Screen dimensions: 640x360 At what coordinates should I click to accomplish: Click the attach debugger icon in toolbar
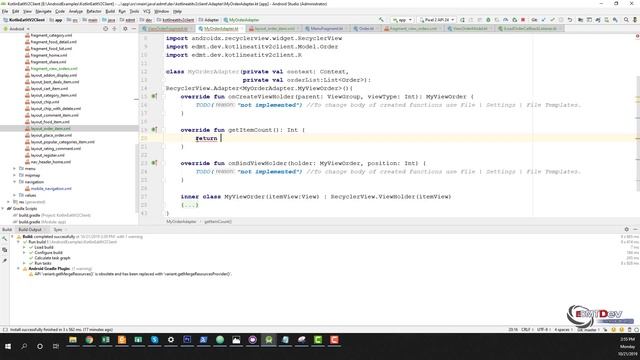pyautogui.click(x=514, y=20)
